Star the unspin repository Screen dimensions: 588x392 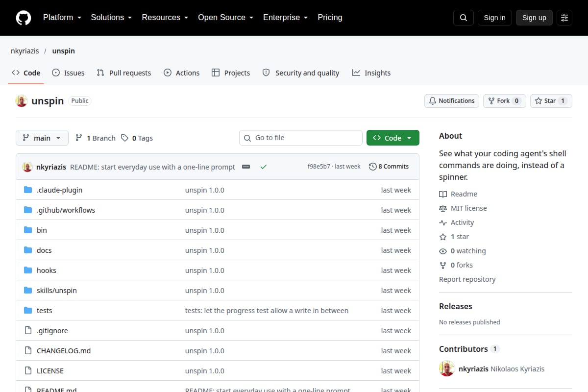(x=551, y=101)
